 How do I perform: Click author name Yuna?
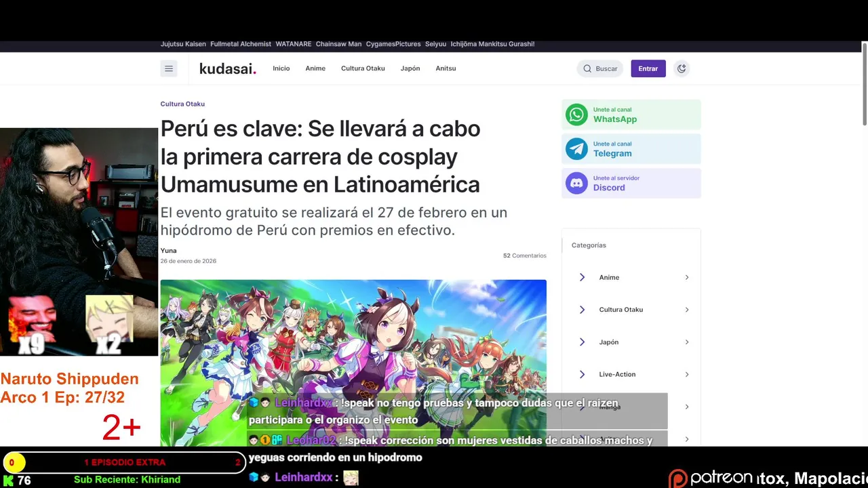tap(168, 251)
